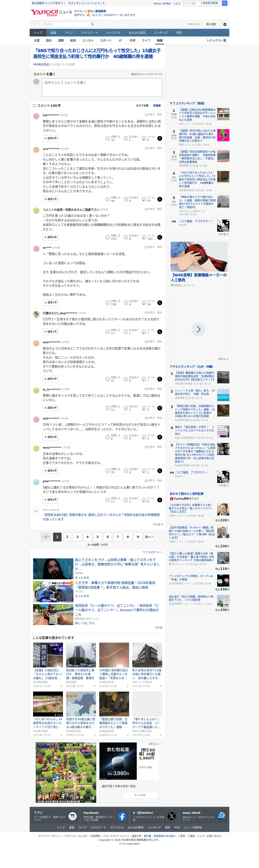Click the RSS link in footer
259x868 pixels.
[x=177, y=827]
